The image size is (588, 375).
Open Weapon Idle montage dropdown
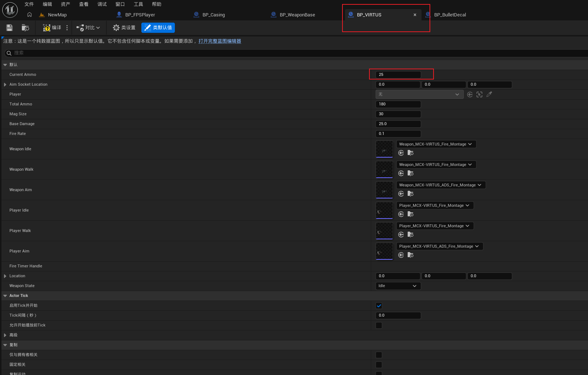pyautogui.click(x=436, y=144)
